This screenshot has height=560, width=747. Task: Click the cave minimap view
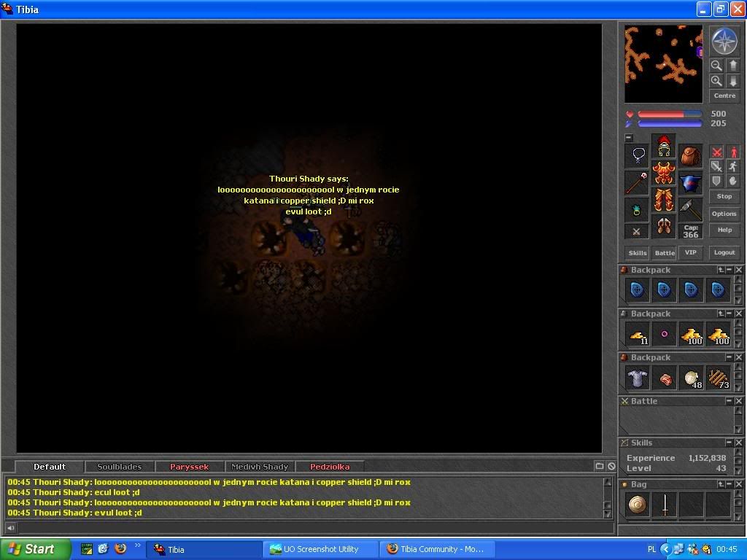click(x=664, y=64)
